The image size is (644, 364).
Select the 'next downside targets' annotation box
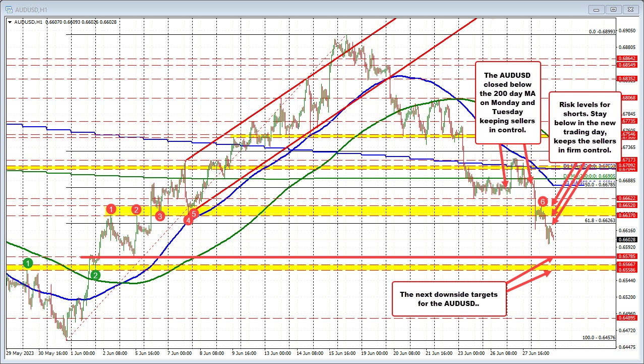(448, 299)
